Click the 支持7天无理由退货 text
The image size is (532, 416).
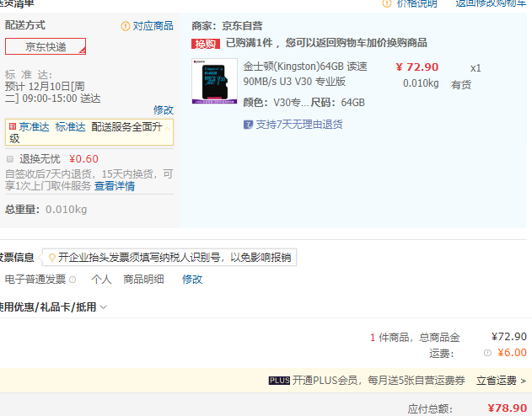pos(299,125)
